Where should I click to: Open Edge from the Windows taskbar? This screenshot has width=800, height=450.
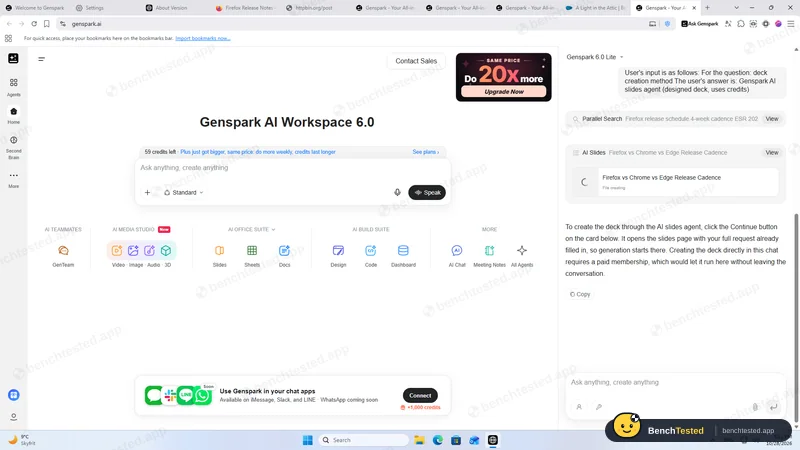438,440
